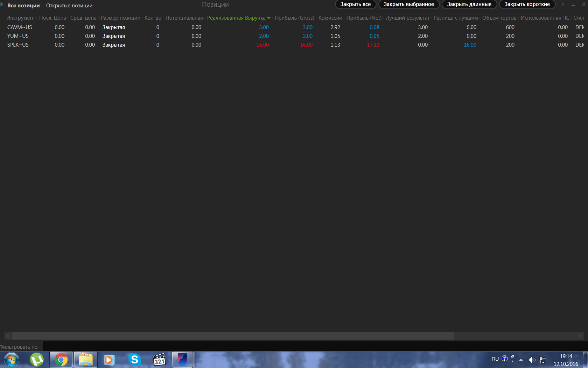
Task: Show hidden tray icons arrow
Action: (521, 360)
